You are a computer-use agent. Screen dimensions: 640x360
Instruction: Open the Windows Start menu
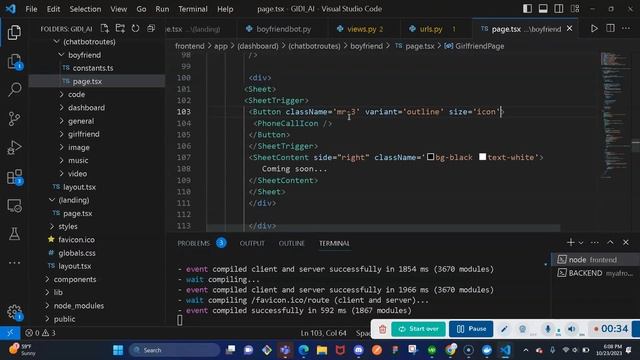118,350
